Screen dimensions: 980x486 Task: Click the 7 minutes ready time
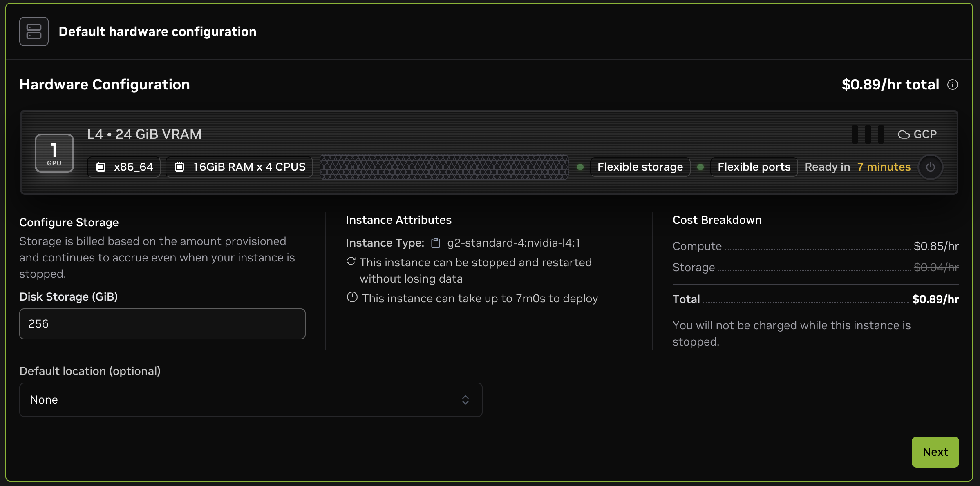point(884,167)
